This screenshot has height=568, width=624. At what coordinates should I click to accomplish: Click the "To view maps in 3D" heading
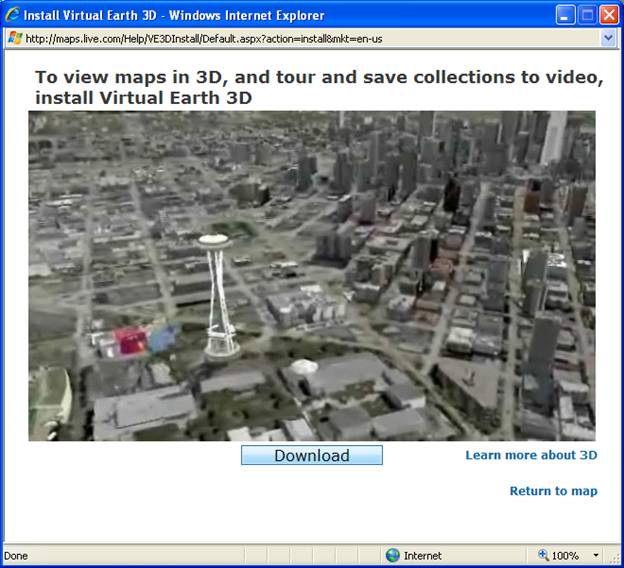(319, 87)
